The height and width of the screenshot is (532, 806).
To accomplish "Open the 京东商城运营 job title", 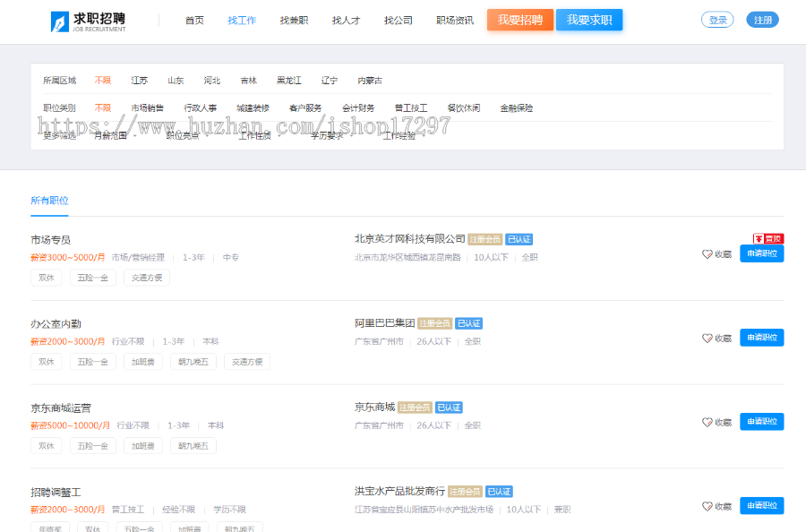I will click(x=61, y=408).
